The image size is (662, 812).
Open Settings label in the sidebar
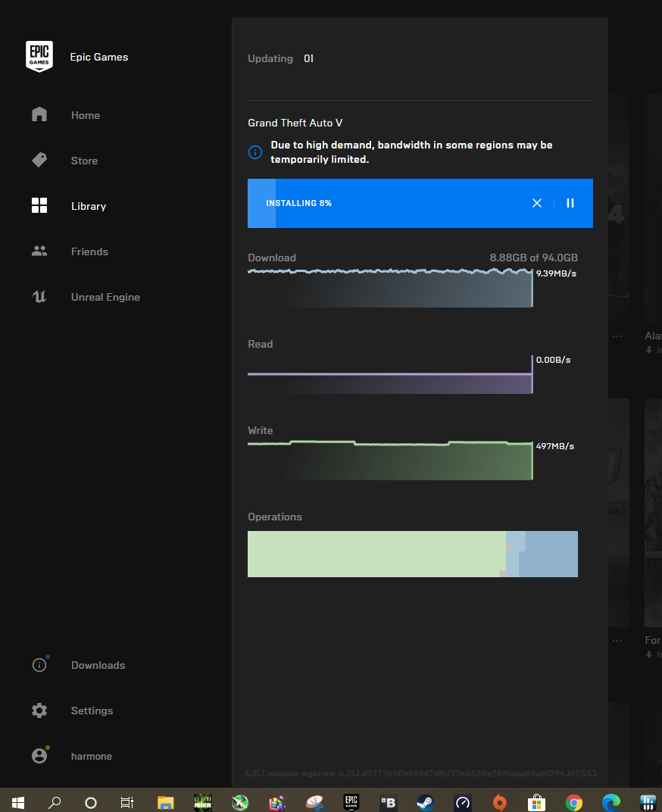[x=92, y=711]
